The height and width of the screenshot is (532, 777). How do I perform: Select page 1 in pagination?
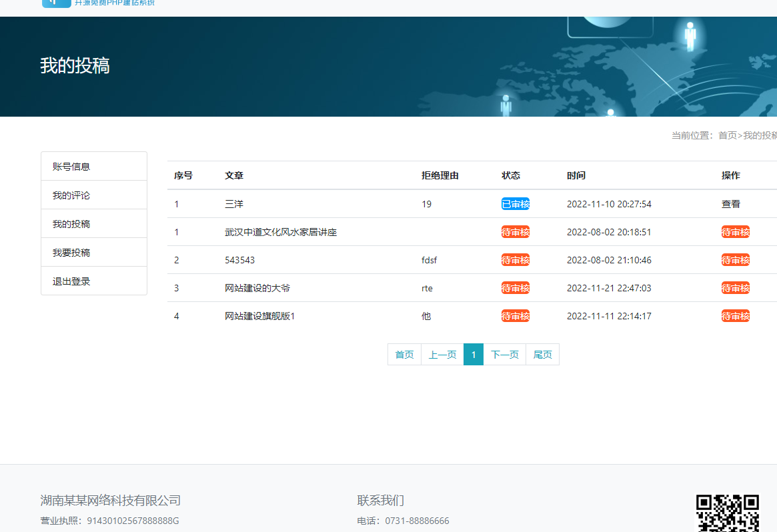coord(474,355)
